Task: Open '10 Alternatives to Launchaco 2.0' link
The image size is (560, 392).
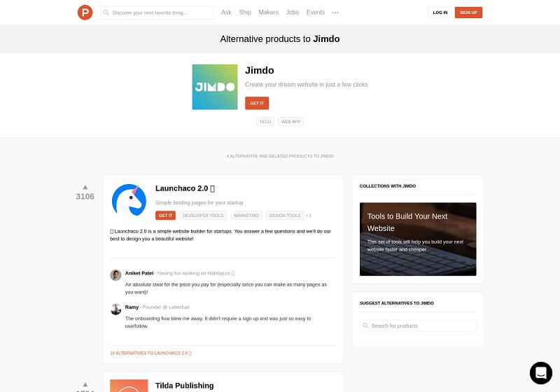Action: point(150,353)
